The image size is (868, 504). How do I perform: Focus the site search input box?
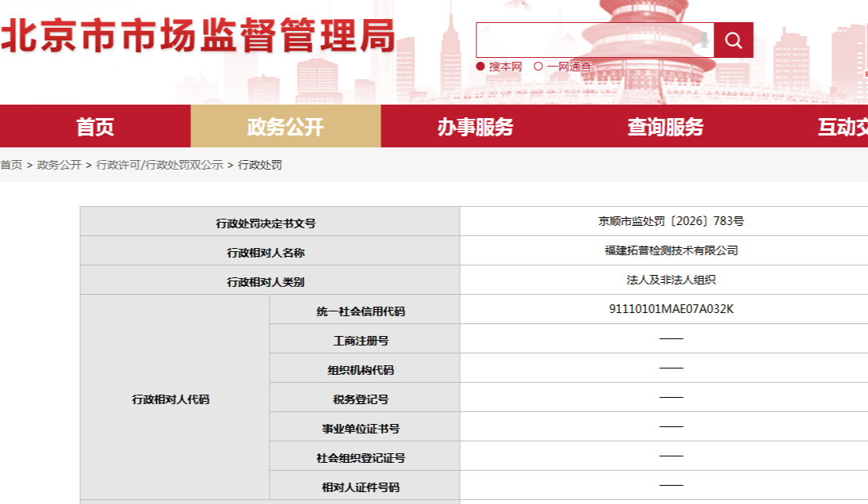click(x=595, y=40)
